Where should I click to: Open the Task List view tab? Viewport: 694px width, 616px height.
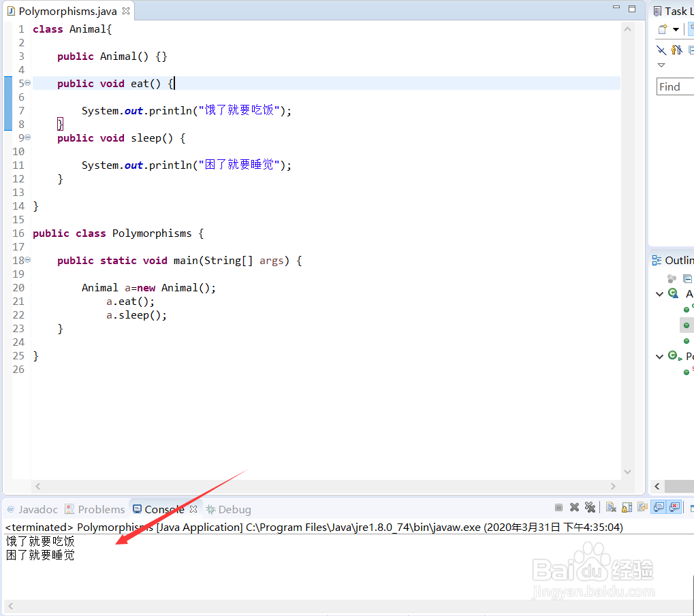pyautogui.click(x=674, y=11)
